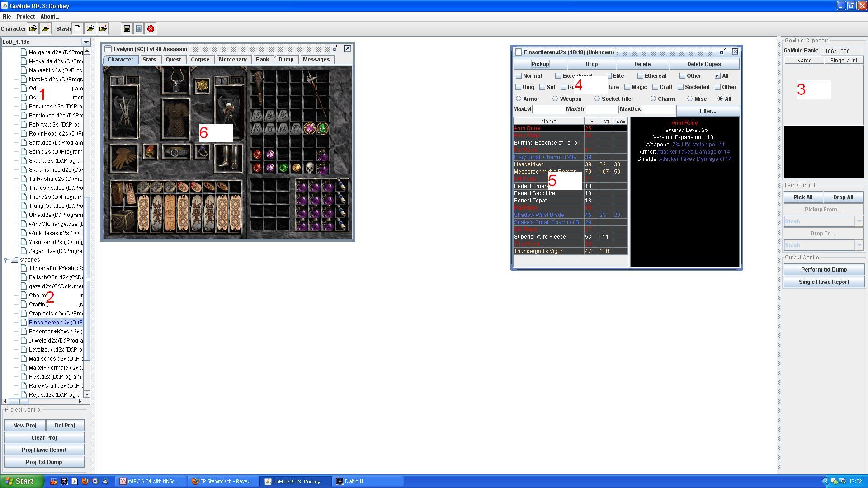868x488 pixels.
Task: Toggle the Uniq quality checkbox
Action: 519,87
